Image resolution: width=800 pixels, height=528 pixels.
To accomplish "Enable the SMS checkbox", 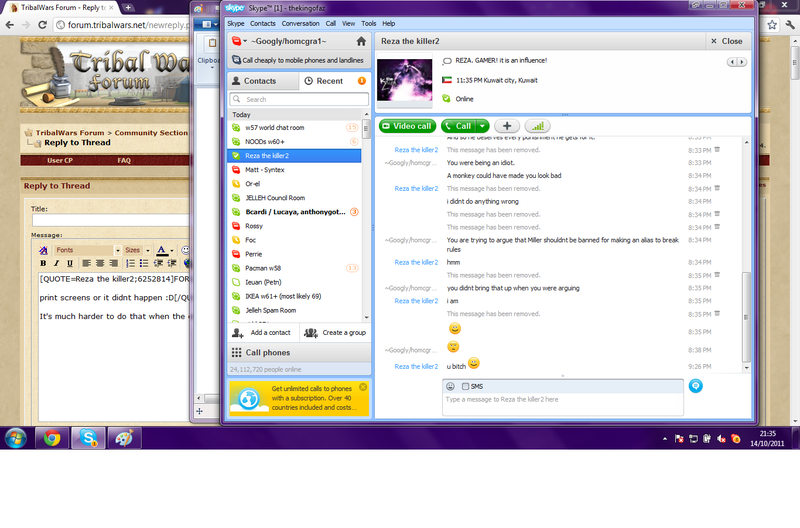I will click(x=465, y=386).
